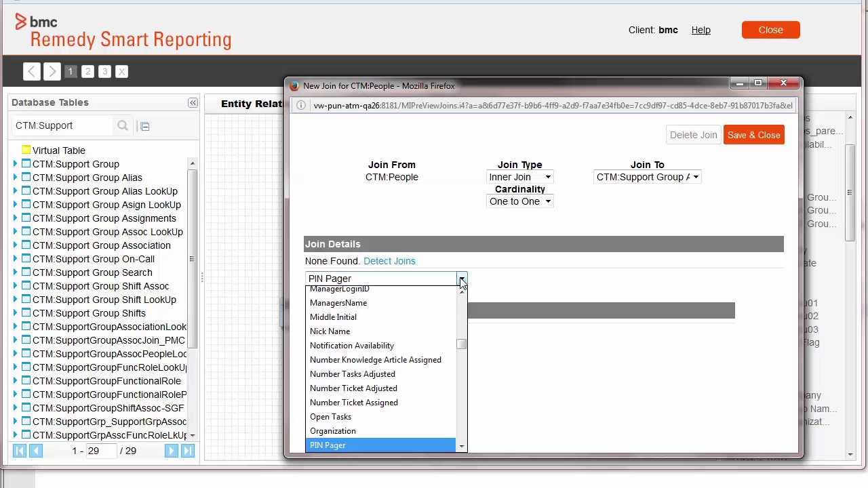Select CTM:SupportGroupShiftAssoc-SGF table
The width and height of the screenshot is (868, 488).
tap(108, 407)
